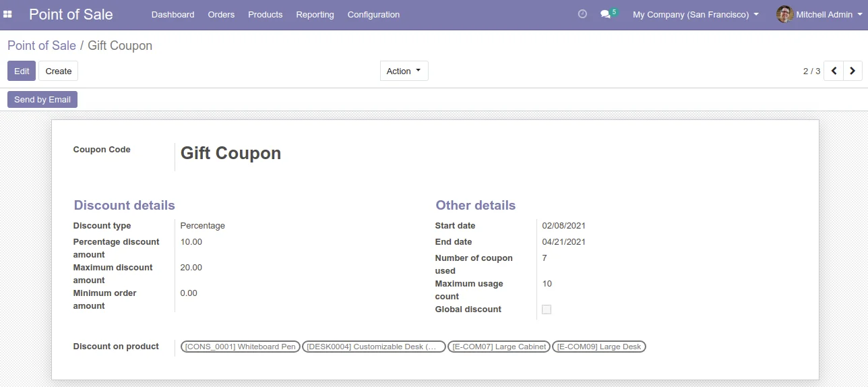Image resolution: width=868 pixels, height=387 pixels.
Task: Click the Edit button
Action: coord(22,71)
